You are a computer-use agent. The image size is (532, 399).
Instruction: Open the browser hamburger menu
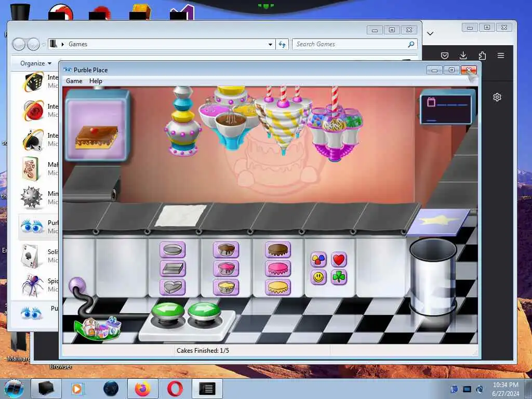(x=501, y=55)
